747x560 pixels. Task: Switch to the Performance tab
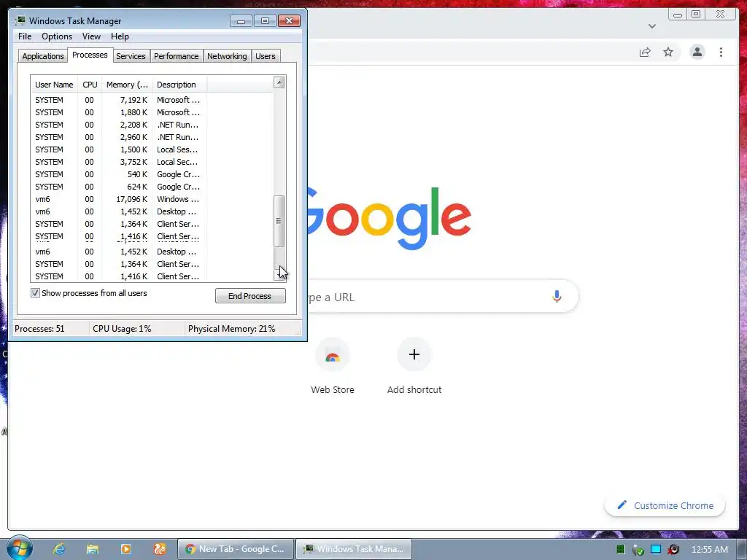click(x=176, y=56)
